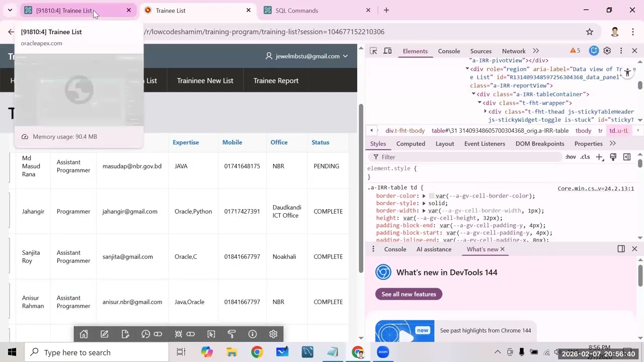Open the Trainee Report navigation tab

(276, 80)
